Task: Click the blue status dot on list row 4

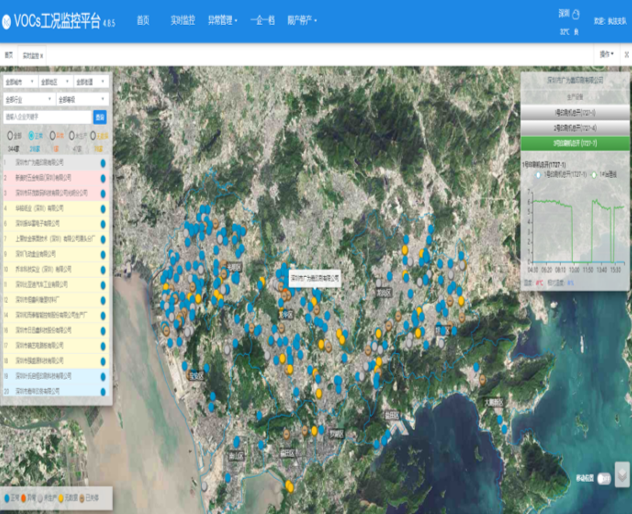Action: (x=103, y=209)
